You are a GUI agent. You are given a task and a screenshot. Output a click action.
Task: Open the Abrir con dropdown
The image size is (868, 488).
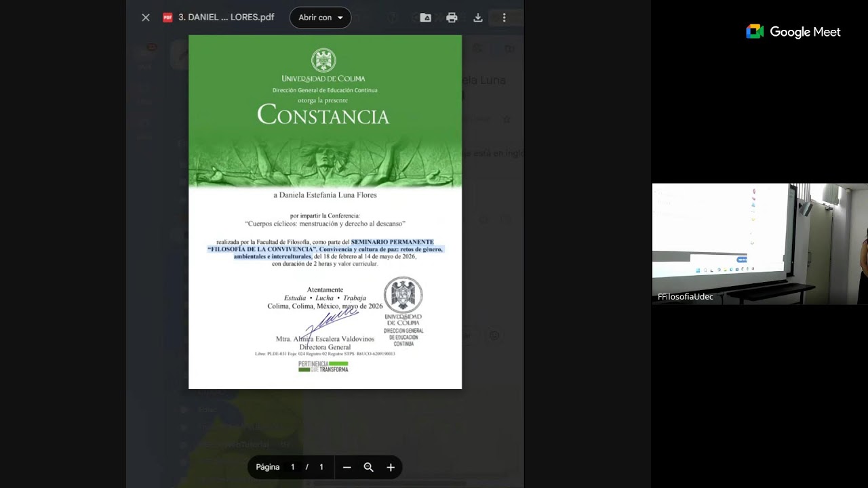(x=320, y=18)
